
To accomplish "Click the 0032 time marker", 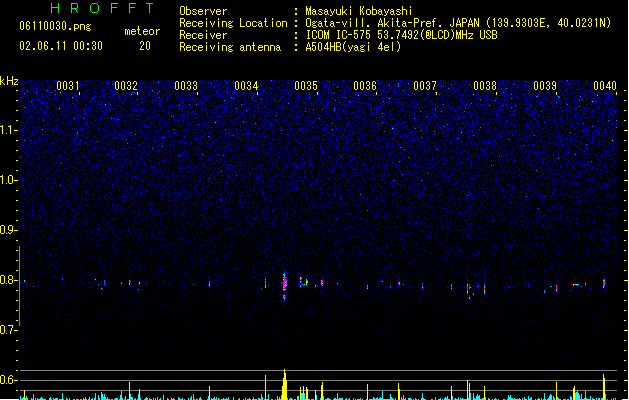I will [126, 86].
